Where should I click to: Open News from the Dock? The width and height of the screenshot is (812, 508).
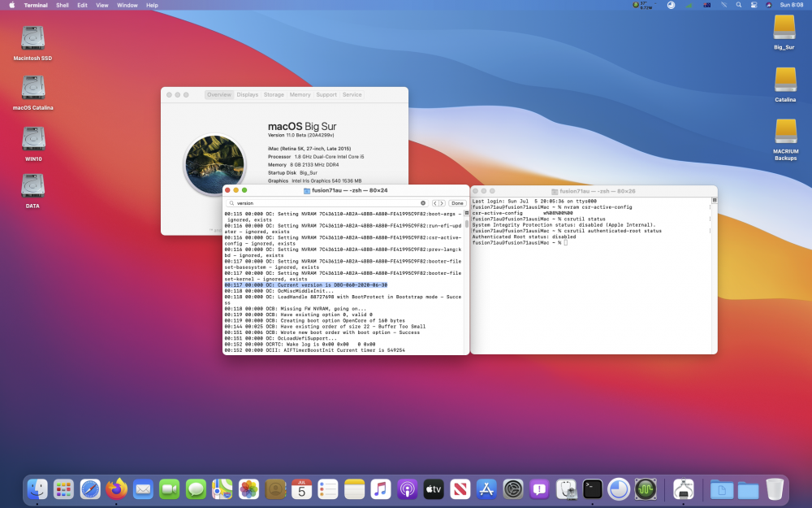[460, 488]
